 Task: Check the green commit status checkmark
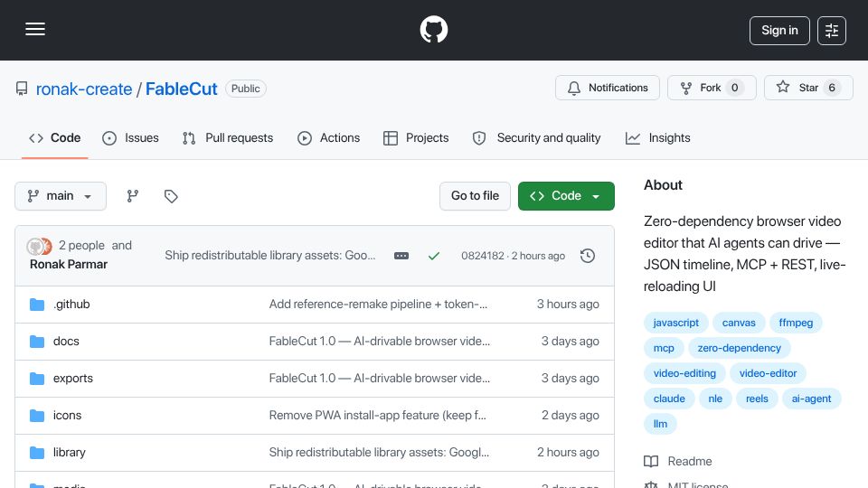[x=434, y=256]
